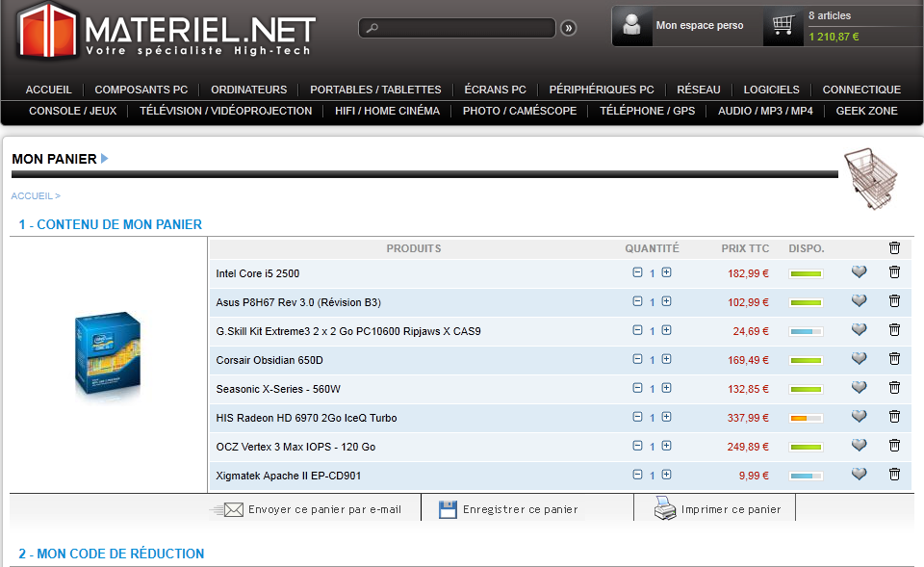Increase quantity of Asus P8H67 motherboard
Screen dimensions: 924x567
pos(666,301)
